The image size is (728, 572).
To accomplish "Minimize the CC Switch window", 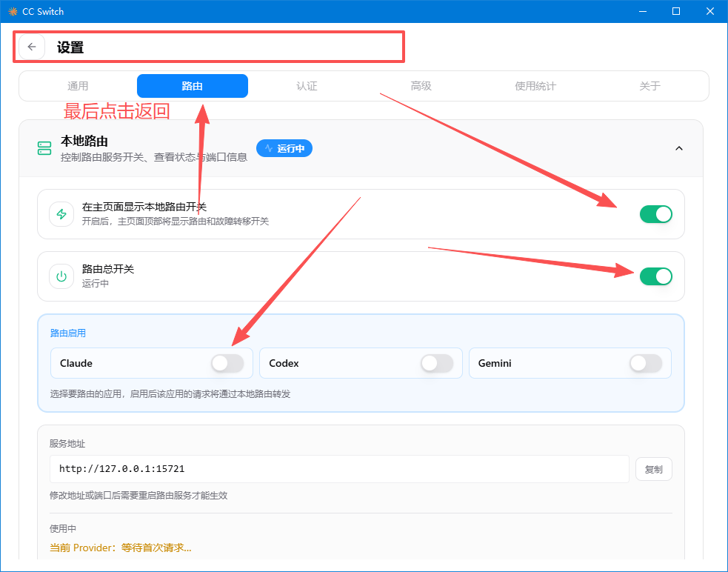I will click(x=643, y=11).
